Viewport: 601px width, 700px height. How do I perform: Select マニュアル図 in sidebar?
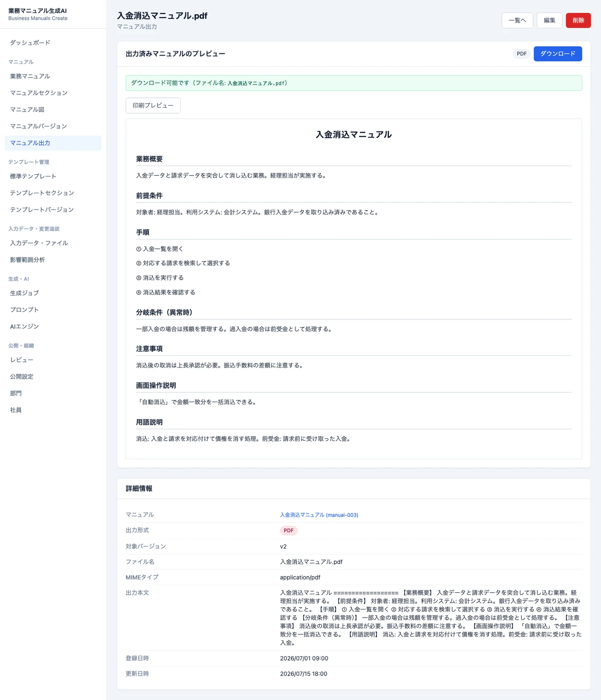(x=53, y=109)
